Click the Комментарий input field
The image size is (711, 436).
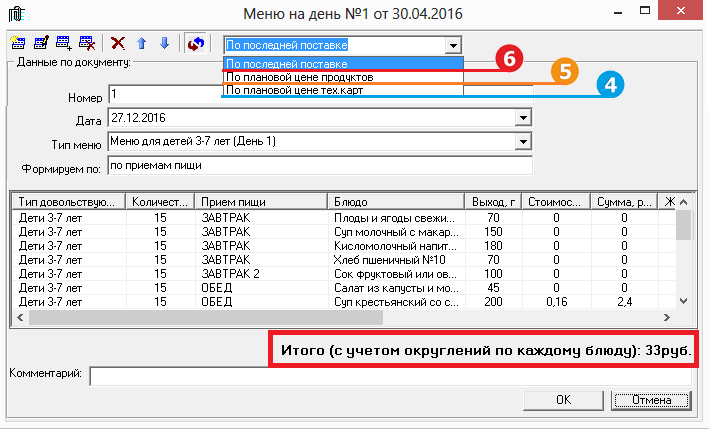click(390, 377)
